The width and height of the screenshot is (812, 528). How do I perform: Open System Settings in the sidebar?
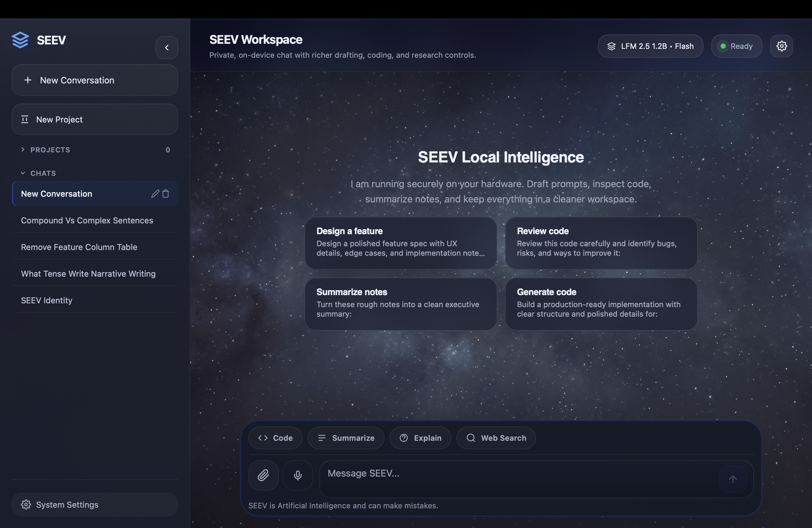click(95, 505)
